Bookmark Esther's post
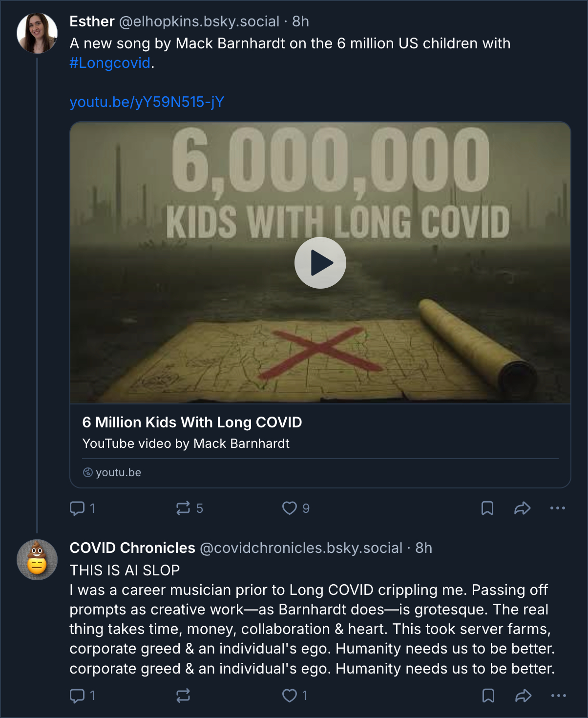 tap(487, 508)
